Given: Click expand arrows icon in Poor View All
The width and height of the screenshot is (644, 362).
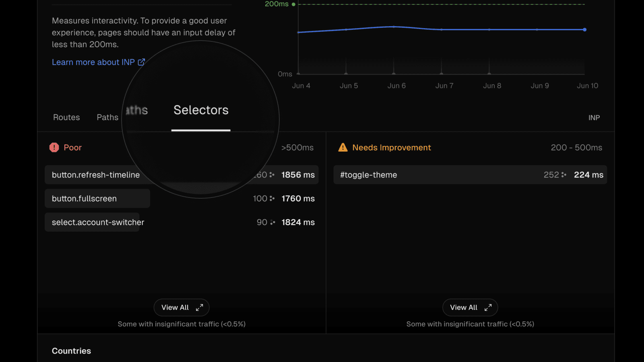Looking at the screenshot, I should 199,308.
